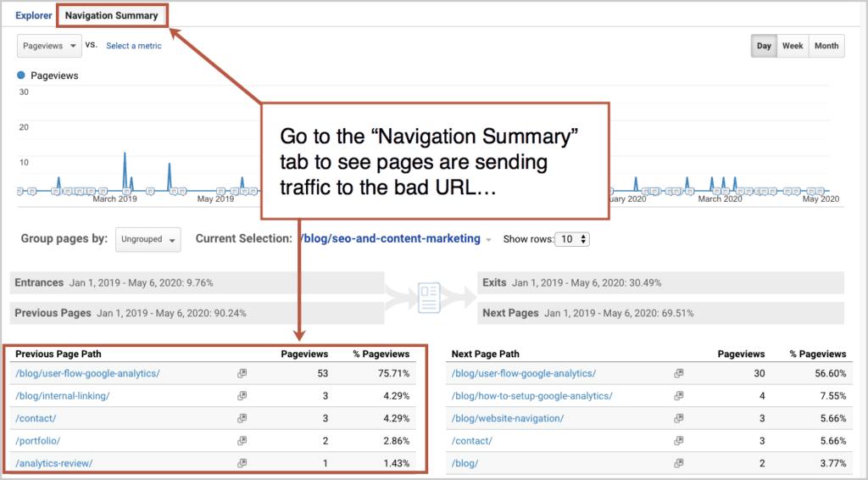Switch to the Explorer tab
Image resolution: width=868 pixels, height=480 pixels.
[x=33, y=15]
